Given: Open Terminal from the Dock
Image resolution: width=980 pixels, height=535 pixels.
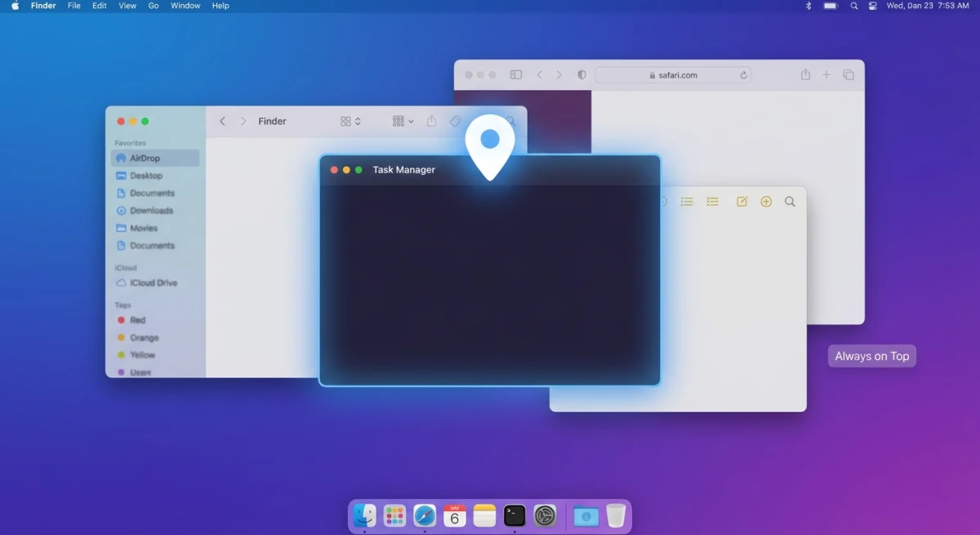Looking at the screenshot, I should [x=514, y=515].
